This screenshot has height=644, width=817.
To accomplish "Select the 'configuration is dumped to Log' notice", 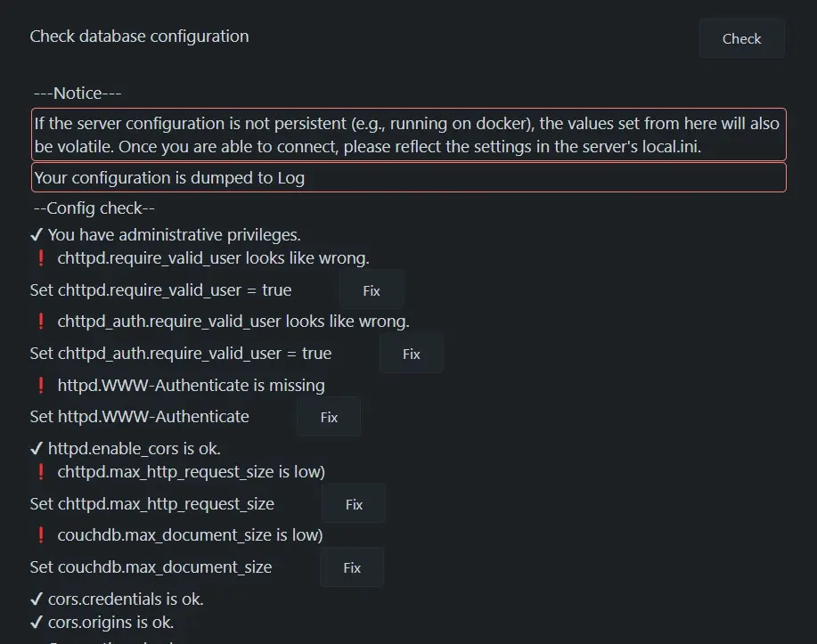I will (x=409, y=177).
